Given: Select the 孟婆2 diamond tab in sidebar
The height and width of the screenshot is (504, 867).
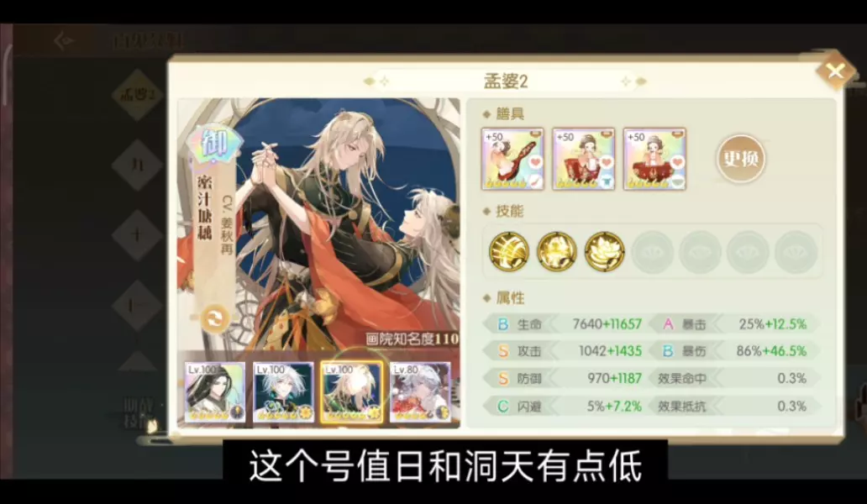Looking at the screenshot, I should click(x=137, y=94).
